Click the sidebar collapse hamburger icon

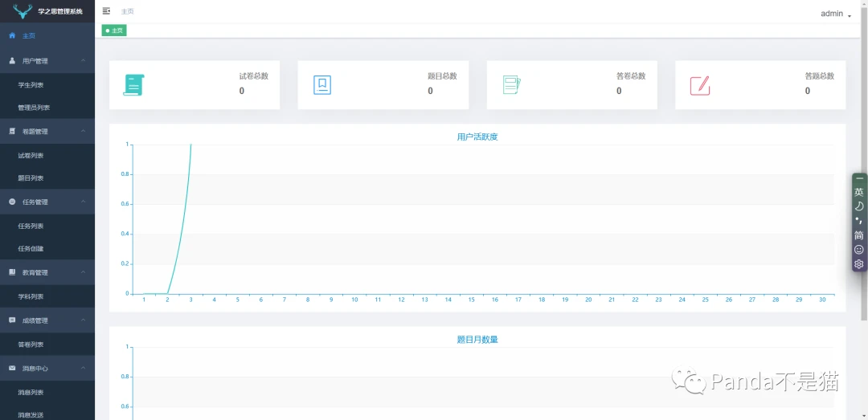pos(106,11)
